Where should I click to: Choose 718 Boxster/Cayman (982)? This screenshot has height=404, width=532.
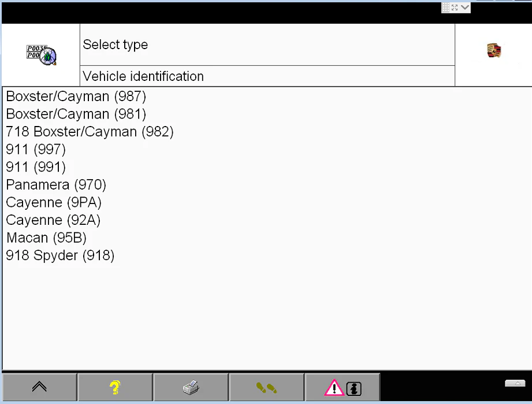pyautogui.click(x=90, y=132)
